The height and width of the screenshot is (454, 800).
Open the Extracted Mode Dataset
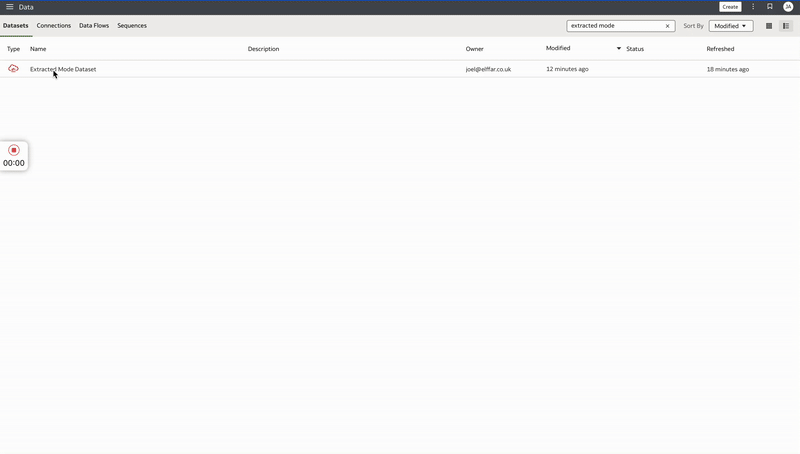click(63, 69)
